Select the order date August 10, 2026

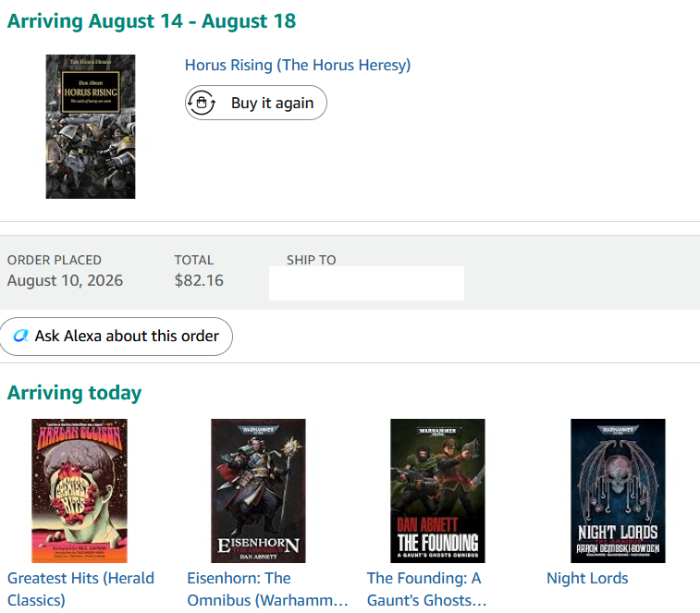click(65, 280)
